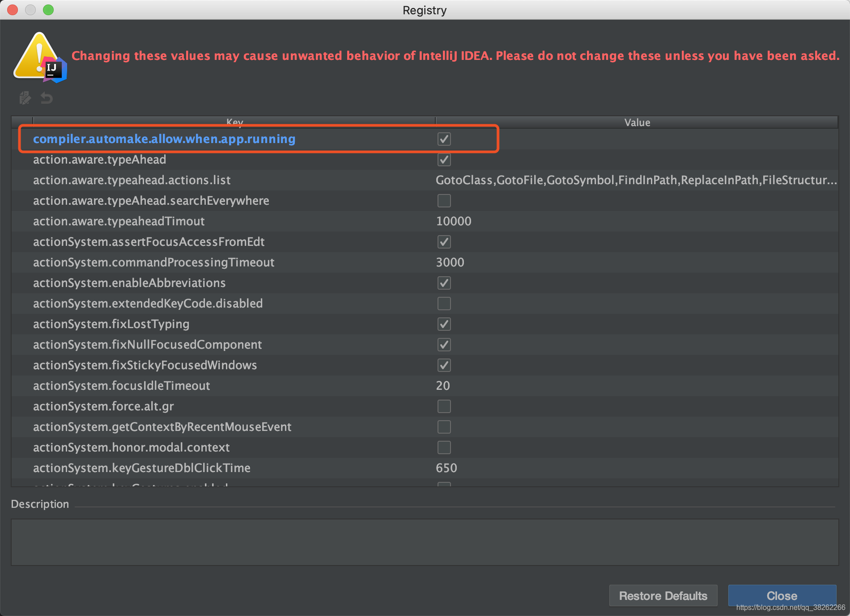This screenshot has height=616, width=850.
Task: Click the 10000 timeout value
Action: (x=454, y=221)
